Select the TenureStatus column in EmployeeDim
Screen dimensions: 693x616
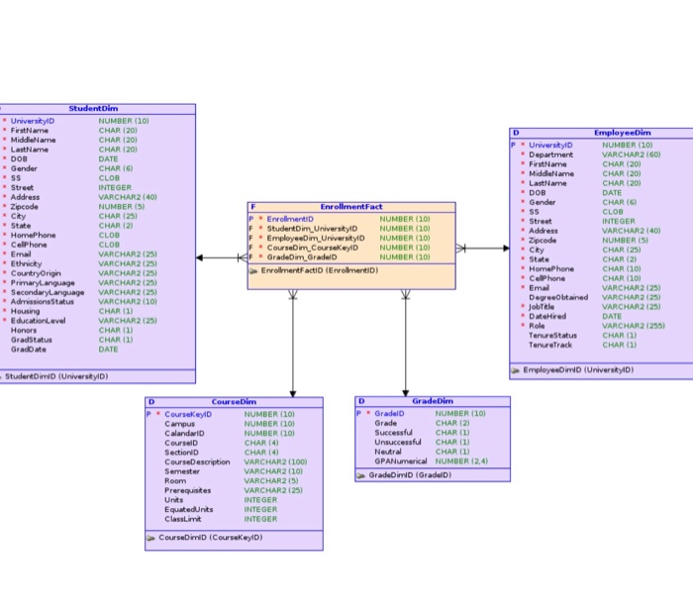point(552,335)
